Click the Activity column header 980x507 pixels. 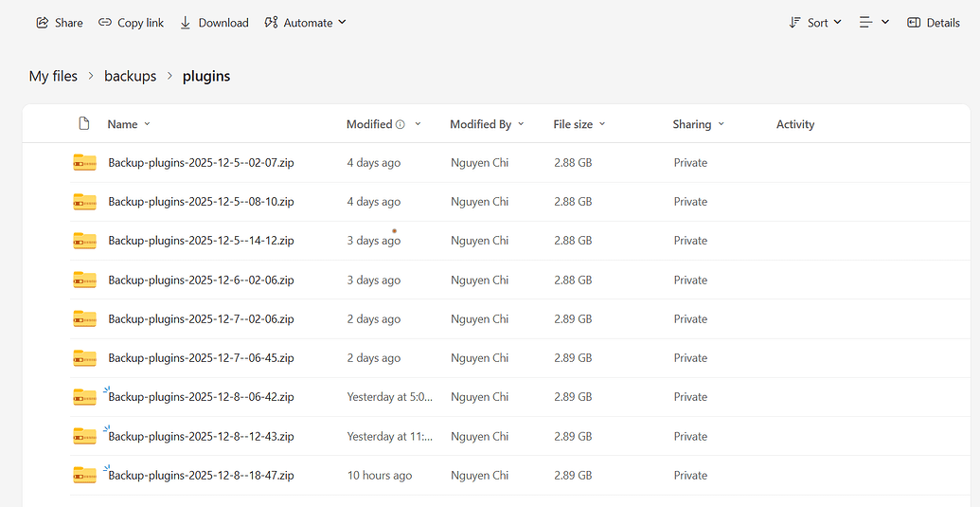795,124
